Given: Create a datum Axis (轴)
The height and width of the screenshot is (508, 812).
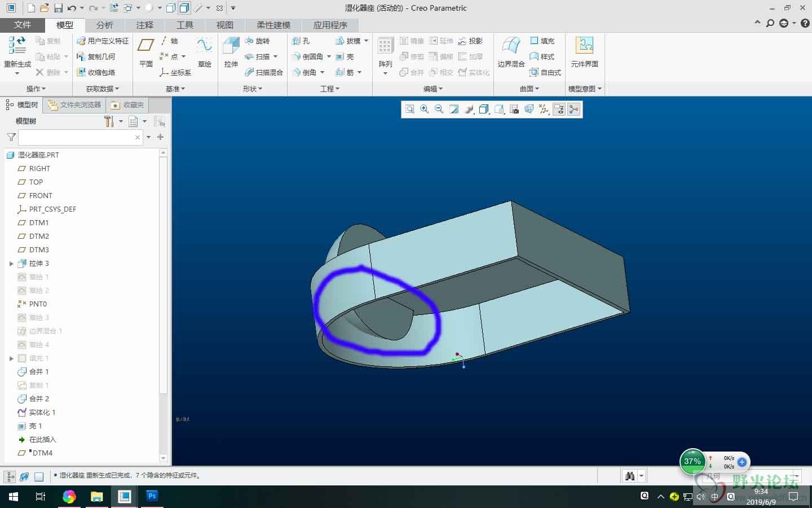Looking at the screenshot, I should point(169,41).
